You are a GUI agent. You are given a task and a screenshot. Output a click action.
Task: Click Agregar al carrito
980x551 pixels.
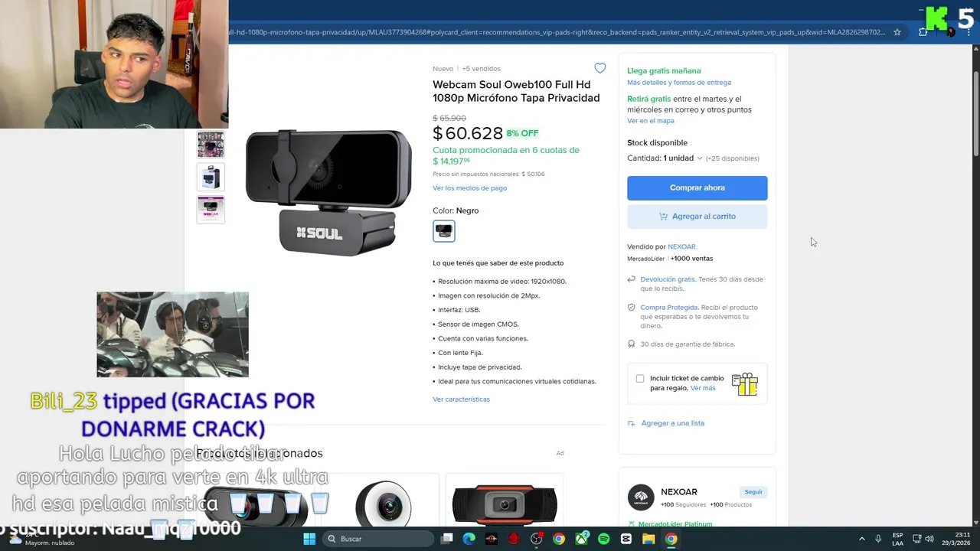point(697,217)
